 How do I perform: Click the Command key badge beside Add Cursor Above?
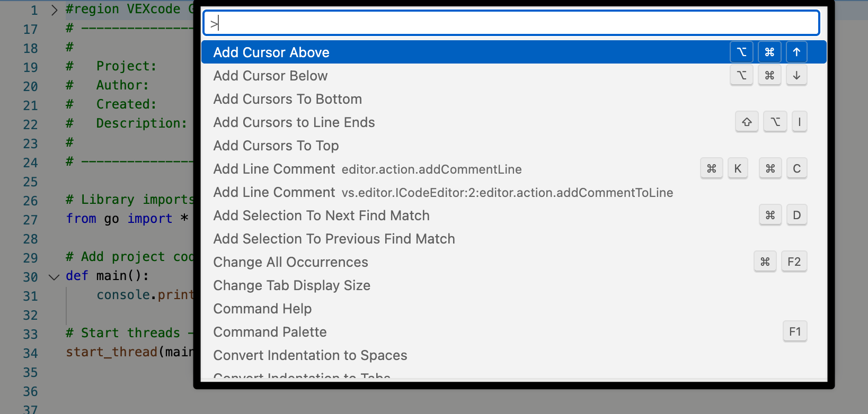(769, 52)
